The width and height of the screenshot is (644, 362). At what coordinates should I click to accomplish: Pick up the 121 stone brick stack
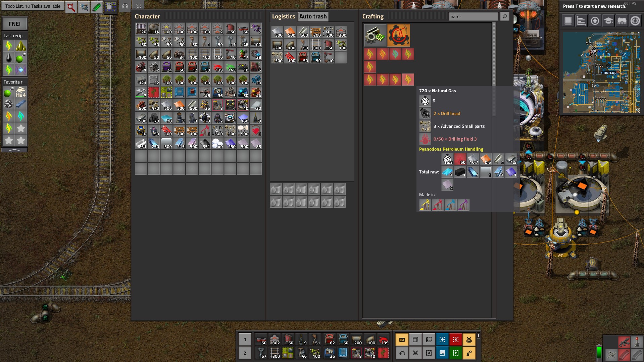pyautogui.click(x=141, y=80)
